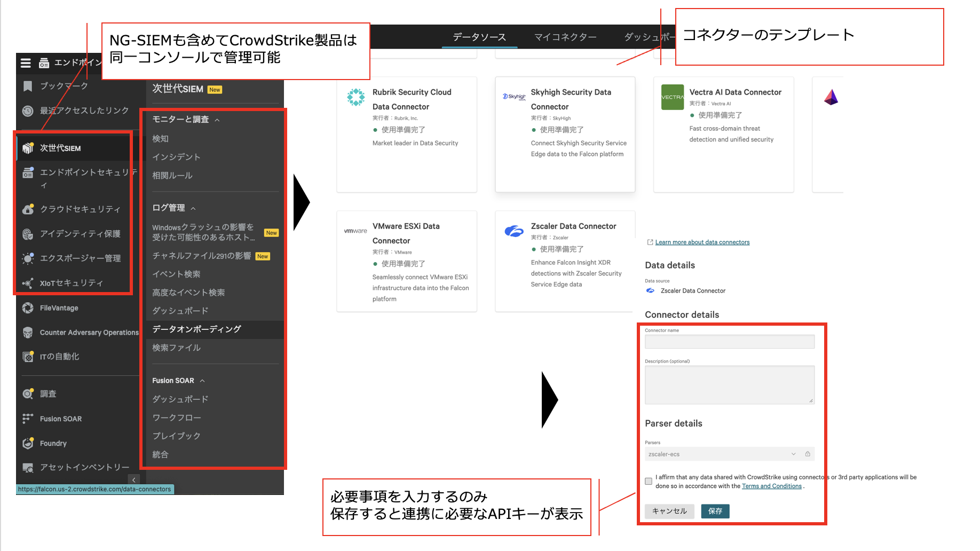
Task: Open プレイブック menu item
Action: tap(176, 436)
